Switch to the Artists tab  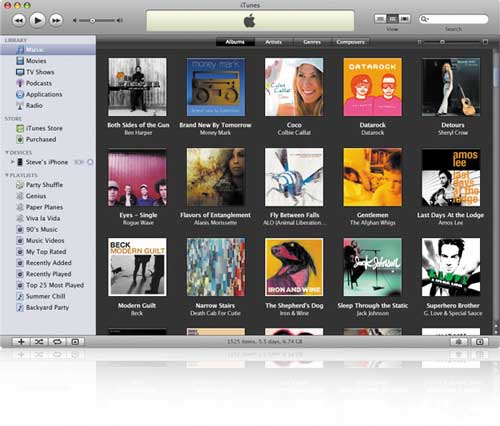(274, 42)
